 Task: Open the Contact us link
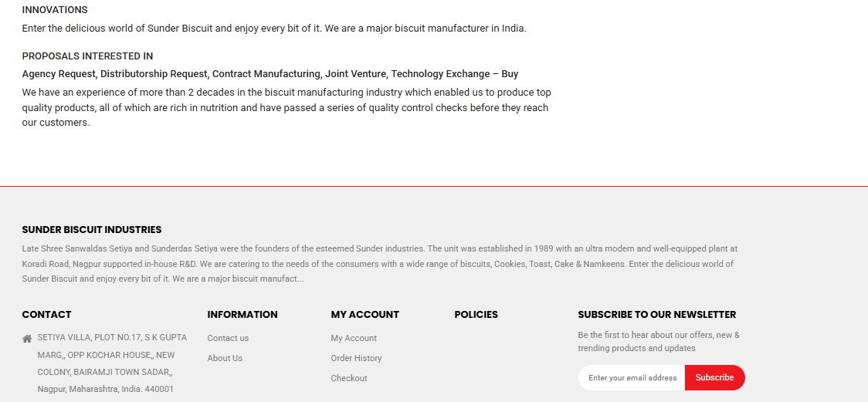[228, 338]
